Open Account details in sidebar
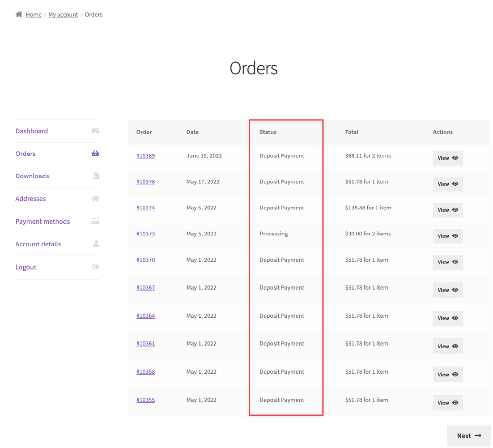This screenshot has height=448, width=493. (x=38, y=244)
